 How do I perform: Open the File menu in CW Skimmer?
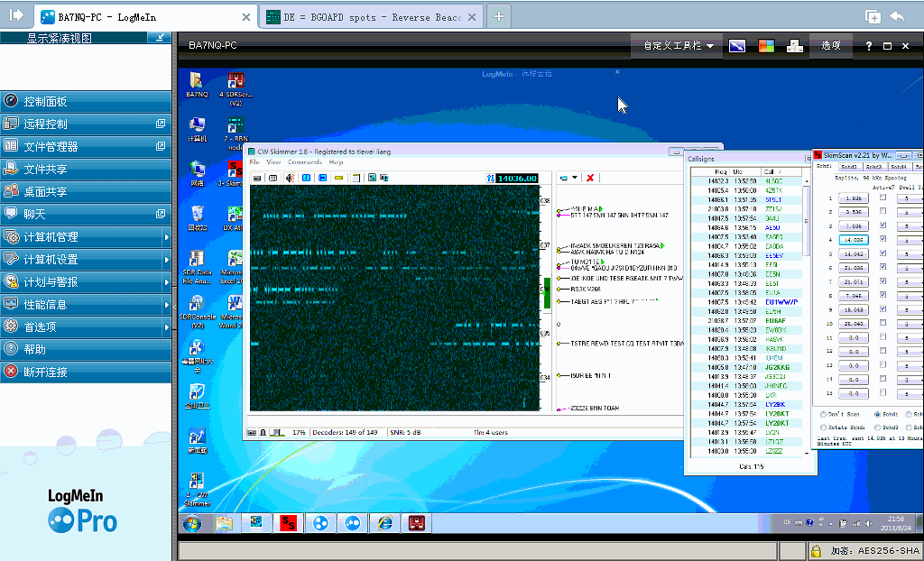[254, 162]
